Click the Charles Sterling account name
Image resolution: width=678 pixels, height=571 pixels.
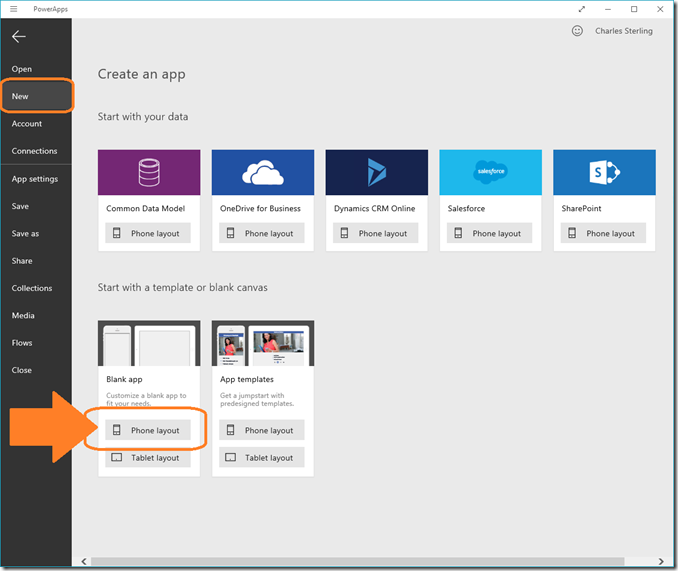click(x=623, y=31)
